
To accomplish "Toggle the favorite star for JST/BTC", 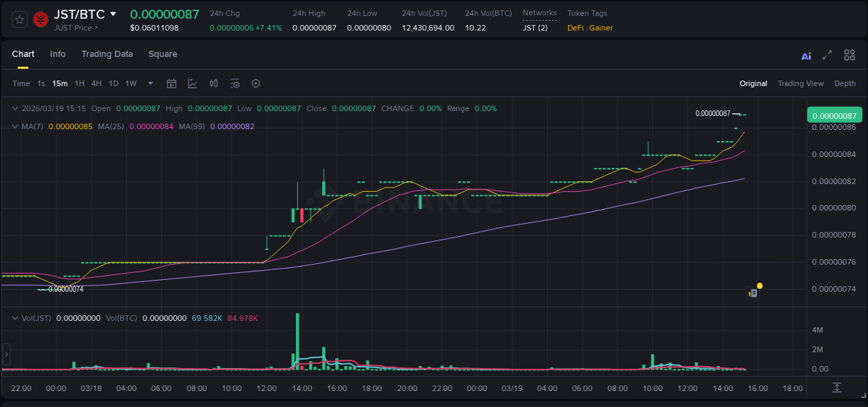I will coord(19,19).
